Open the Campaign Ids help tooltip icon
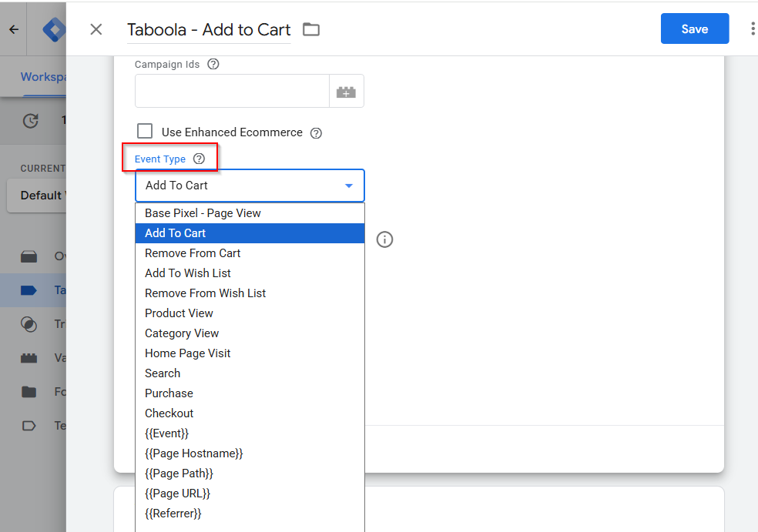758x532 pixels. (213, 64)
